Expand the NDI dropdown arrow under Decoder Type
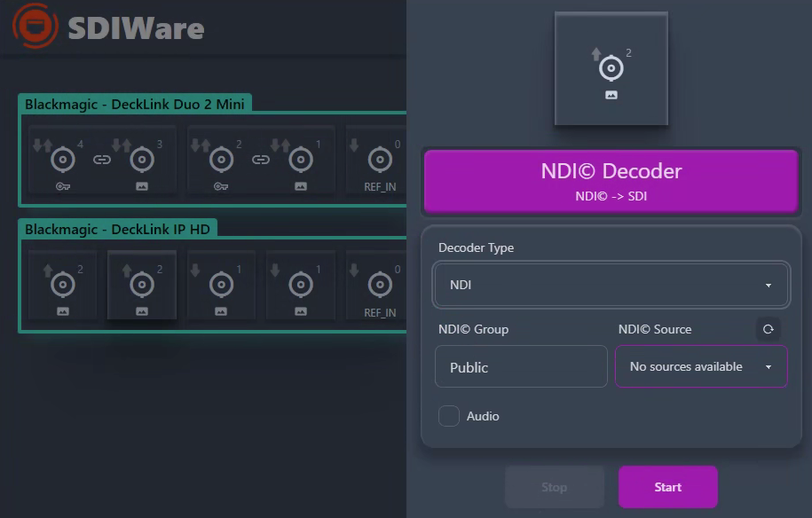 tap(768, 285)
